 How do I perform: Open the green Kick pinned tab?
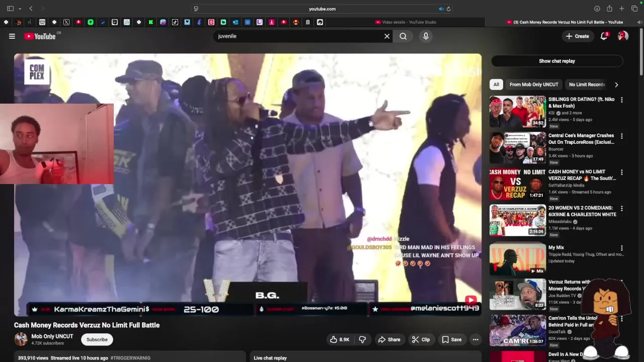tap(151, 22)
